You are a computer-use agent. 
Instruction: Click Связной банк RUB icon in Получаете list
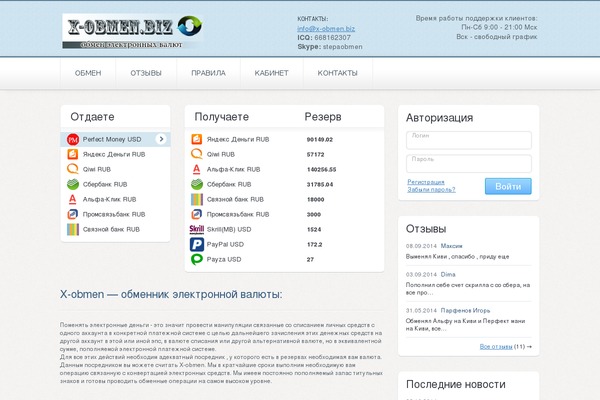tap(197, 199)
